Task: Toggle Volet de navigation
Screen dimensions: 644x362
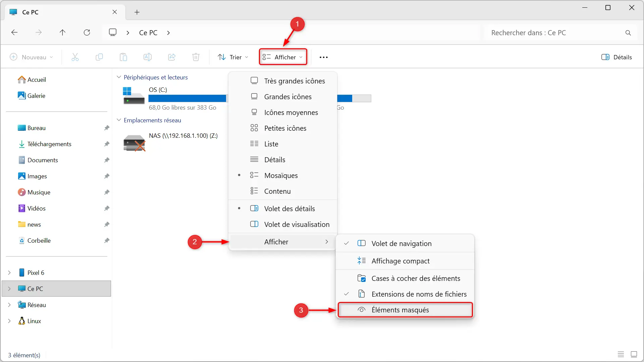Action: tap(405, 244)
